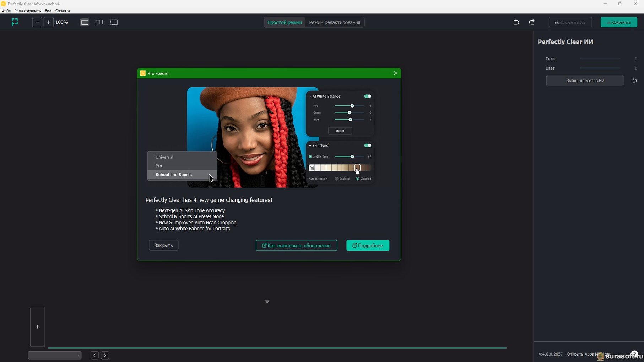The width and height of the screenshot is (644, 362).
Task: Click the version text v:4.8.0.2857
Action: [551, 354]
